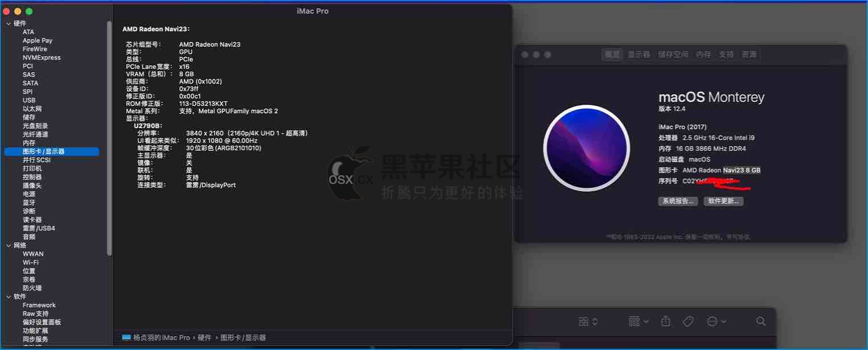The height and width of the screenshot is (350, 868).
Task: Open the More actions menu in Finder toolbar
Action: [716, 322]
